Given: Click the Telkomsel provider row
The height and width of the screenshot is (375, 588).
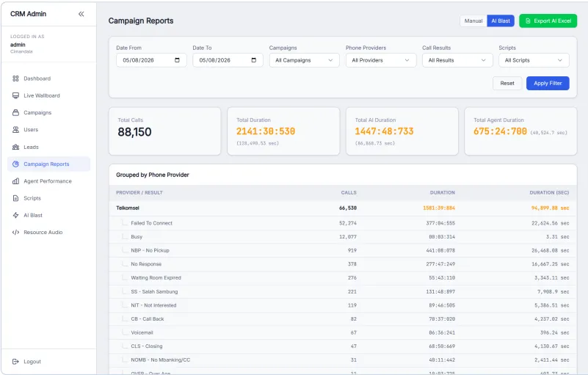Looking at the screenshot, I should 343,208.
